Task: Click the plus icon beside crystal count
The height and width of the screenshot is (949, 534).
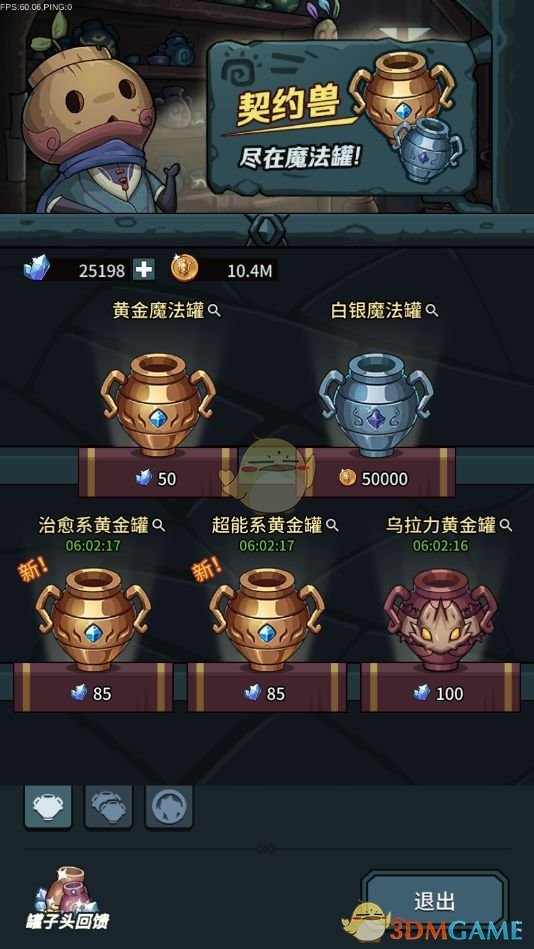Action: coord(143,269)
